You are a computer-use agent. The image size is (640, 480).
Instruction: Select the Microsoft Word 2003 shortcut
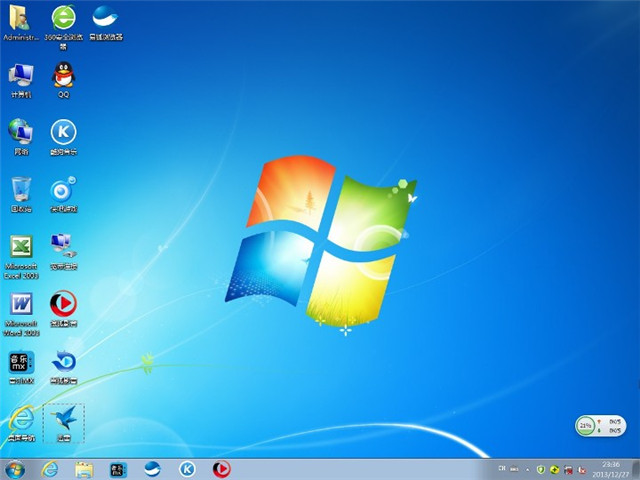pyautogui.click(x=20, y=305)
